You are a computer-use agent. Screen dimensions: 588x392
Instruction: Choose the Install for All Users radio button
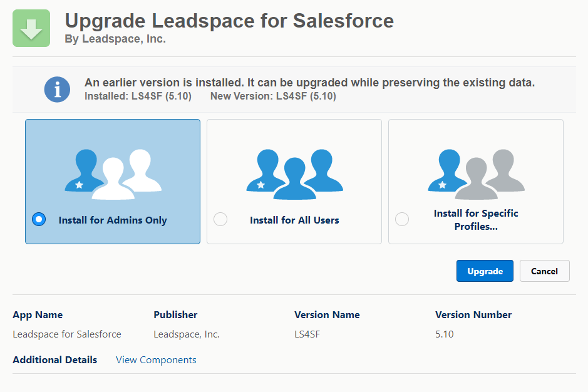point(220,219)
